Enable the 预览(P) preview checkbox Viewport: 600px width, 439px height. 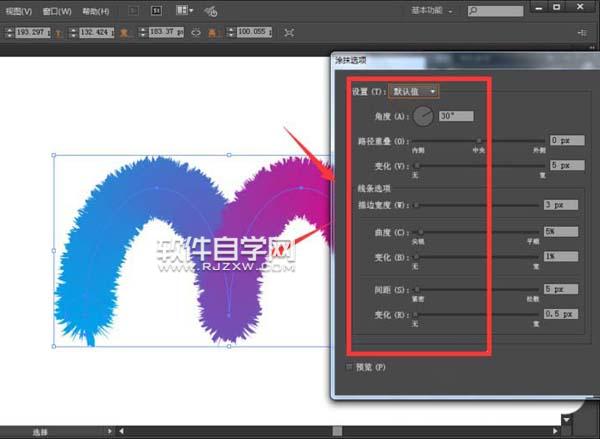(x=349, y=367)
